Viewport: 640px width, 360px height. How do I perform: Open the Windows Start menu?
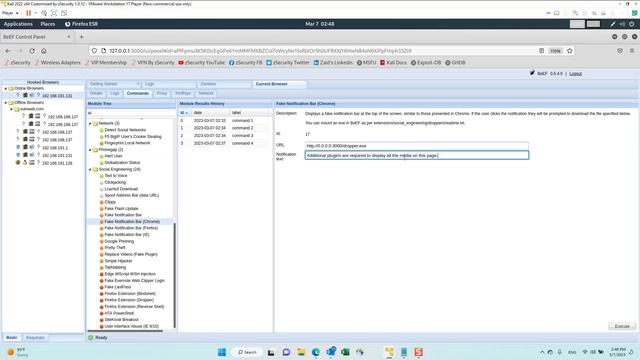click(x=222, y=352)
